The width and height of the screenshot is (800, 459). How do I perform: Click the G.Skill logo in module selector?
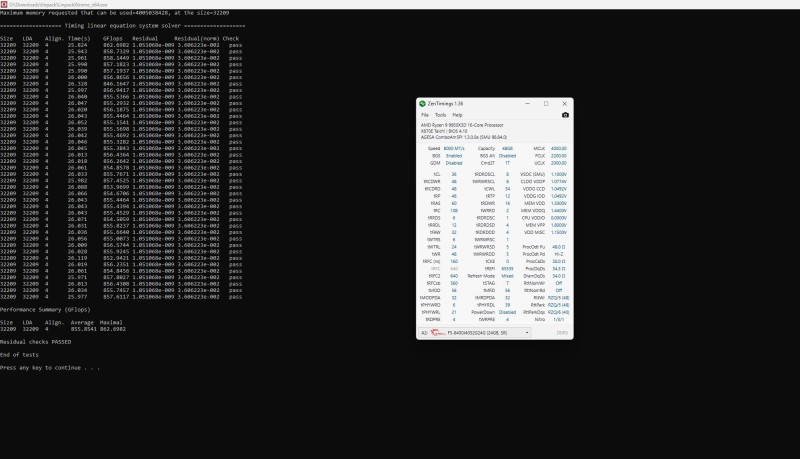pos(438,333)
